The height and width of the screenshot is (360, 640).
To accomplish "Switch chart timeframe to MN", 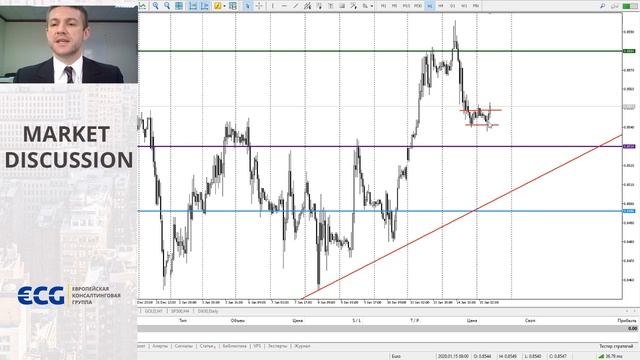I will click(476, 6).
